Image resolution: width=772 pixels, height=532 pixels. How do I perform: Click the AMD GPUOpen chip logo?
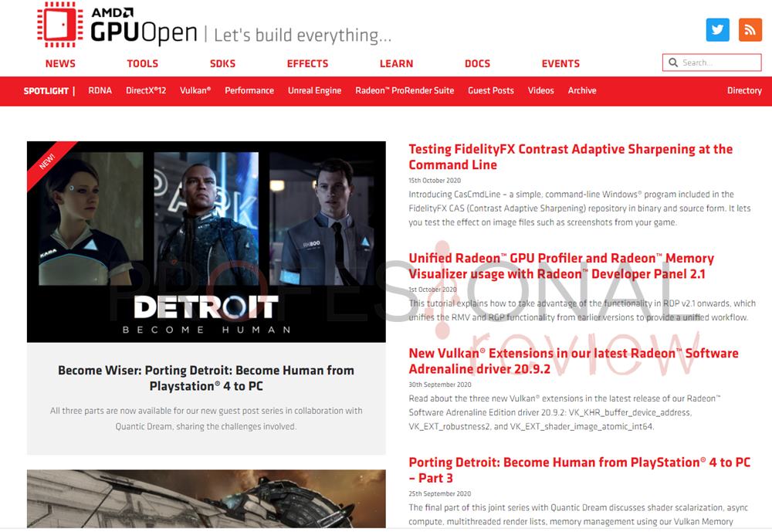pyautogui.click(x=60, y=25)
